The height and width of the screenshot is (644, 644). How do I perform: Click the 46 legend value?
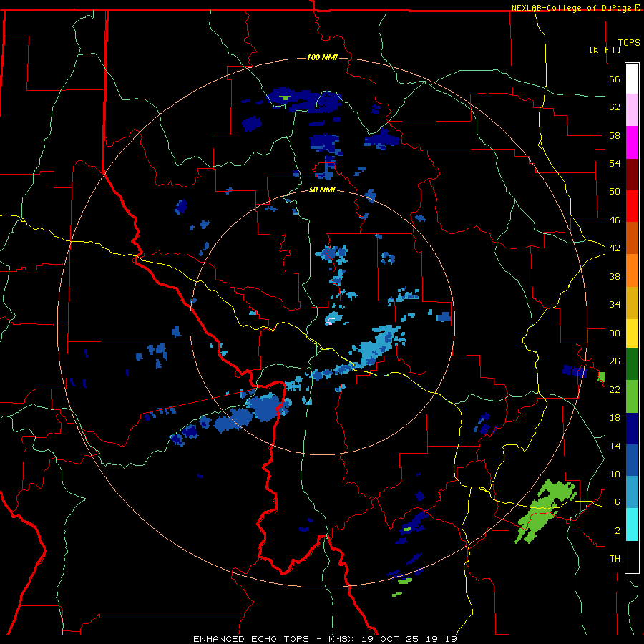tap(615, 220)
